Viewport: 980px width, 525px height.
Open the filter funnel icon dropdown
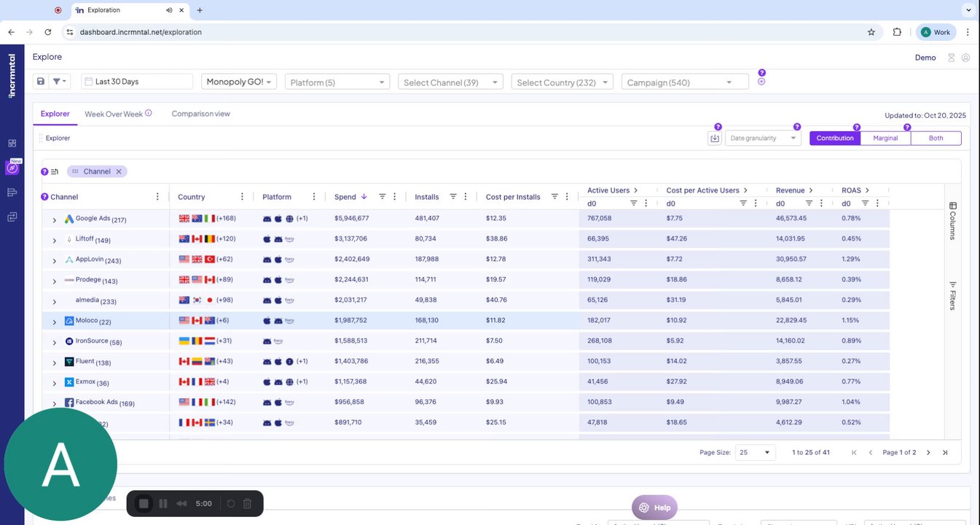coord(60,82)
